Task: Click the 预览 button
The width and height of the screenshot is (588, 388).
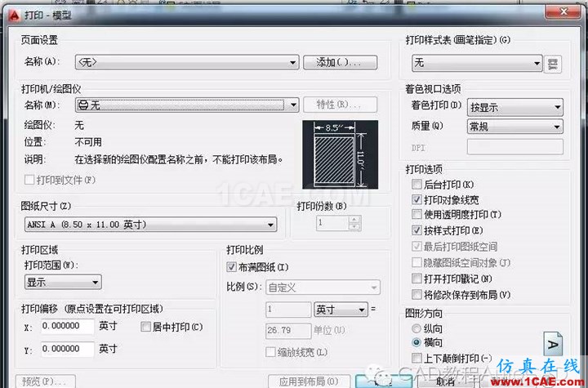Action: [46, 381]
